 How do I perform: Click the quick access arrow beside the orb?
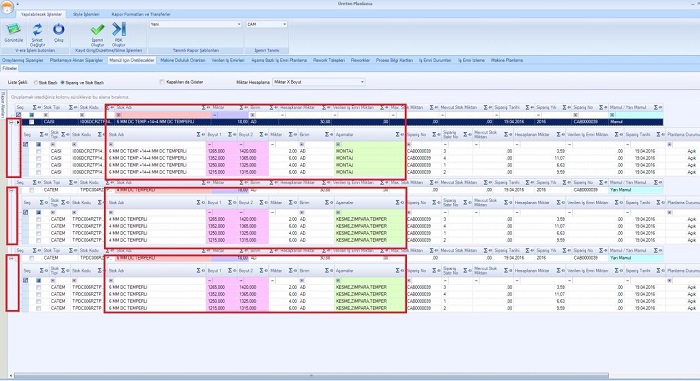point(17,4)
